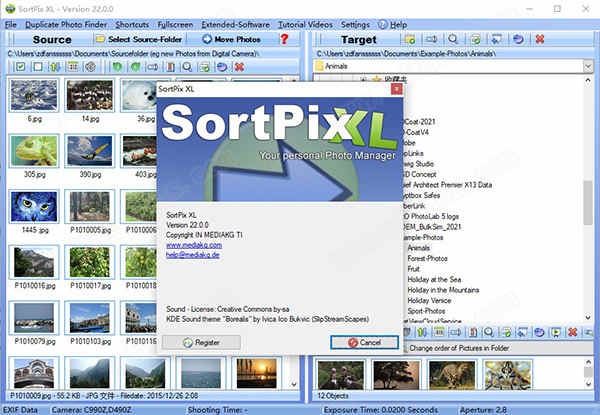Screen dimensions: 600x415
Task: Click the red X icon in lower target toolbar
Action: pyautogui.click(x=572, y=332)
